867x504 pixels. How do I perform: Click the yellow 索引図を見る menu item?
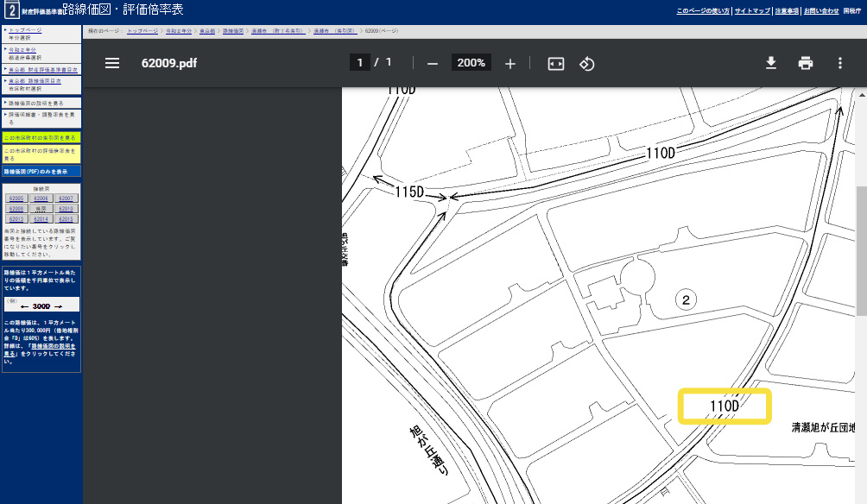(40, 137)
